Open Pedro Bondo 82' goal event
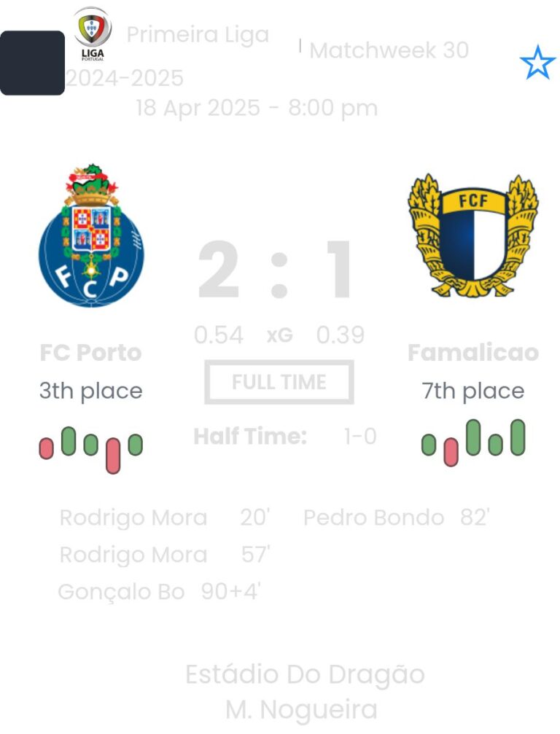The width and height of the screenshot is (560, 734). point(396,518)
